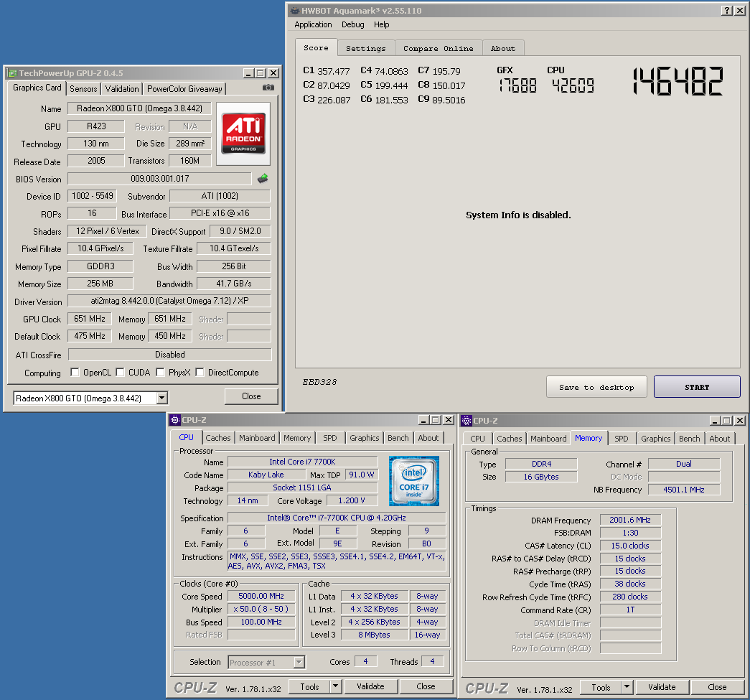This screenshot has height=700, width=750.
Task: Click the Driver Version field in GPU-Z
Action: coord(169,301)
